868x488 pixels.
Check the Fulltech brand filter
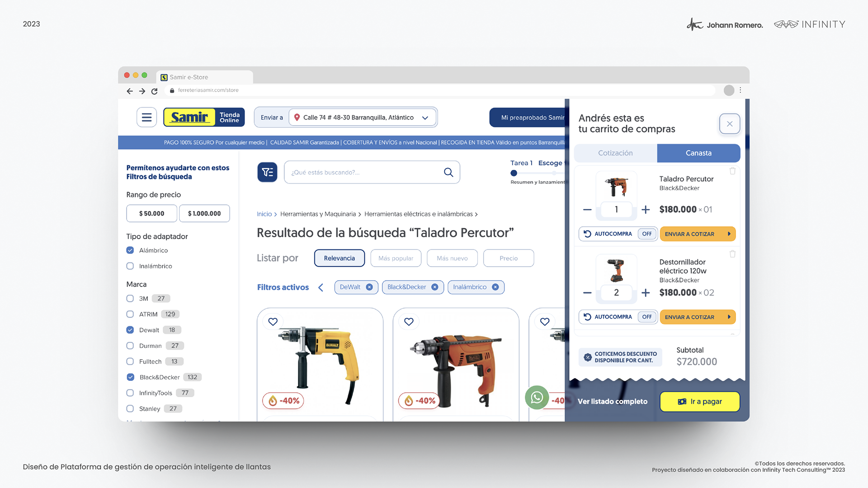pos(130,362)
